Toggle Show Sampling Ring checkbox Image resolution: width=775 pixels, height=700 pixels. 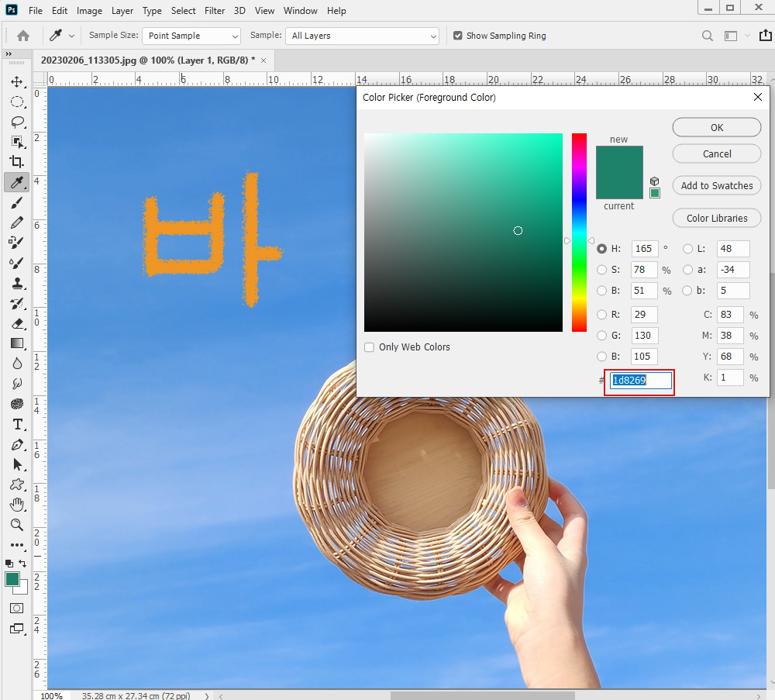tap(458, 36)
